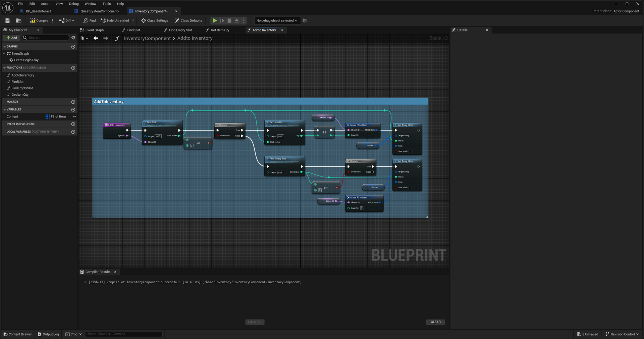The width and height of the screenshot is (644, 339).
Task: Open the PAGE dropdown in compiler results
Action: coord(255,322)
